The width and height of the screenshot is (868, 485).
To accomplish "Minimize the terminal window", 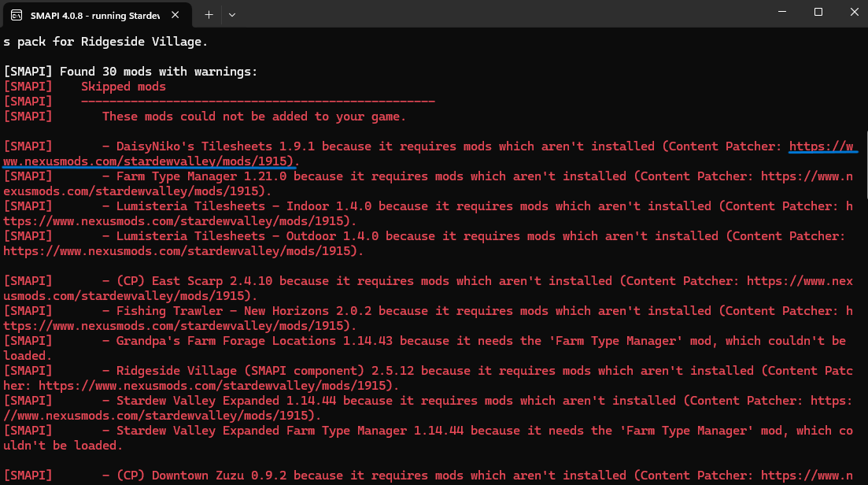I will (781, 13).
